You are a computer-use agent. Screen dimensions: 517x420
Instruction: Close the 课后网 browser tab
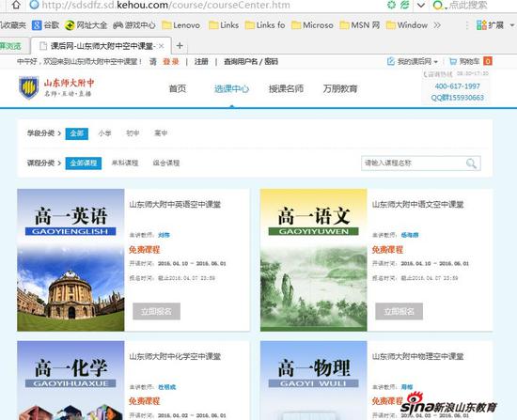pyautogui.click(x=162, y=46)
